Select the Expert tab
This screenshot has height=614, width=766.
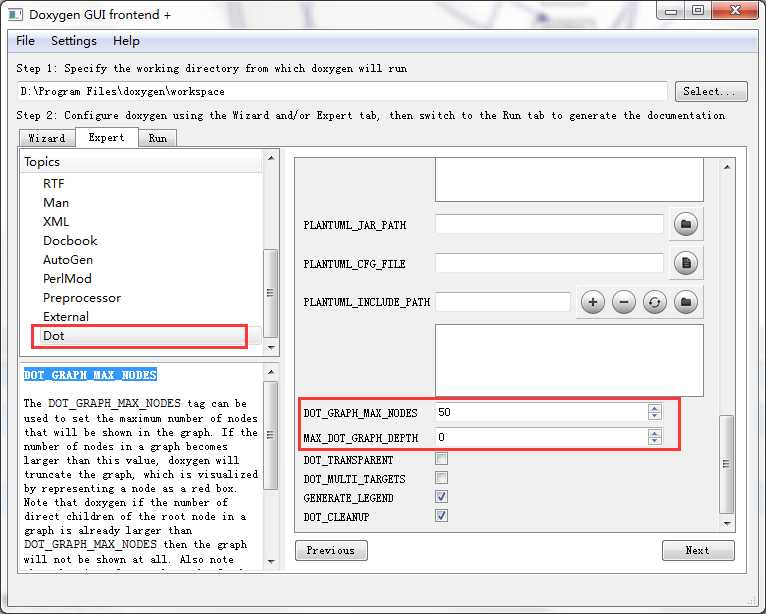[106, 137]
